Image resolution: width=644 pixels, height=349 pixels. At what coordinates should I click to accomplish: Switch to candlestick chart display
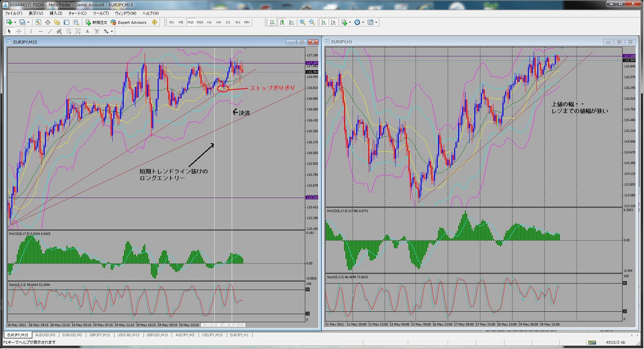[x=282, y=22]
